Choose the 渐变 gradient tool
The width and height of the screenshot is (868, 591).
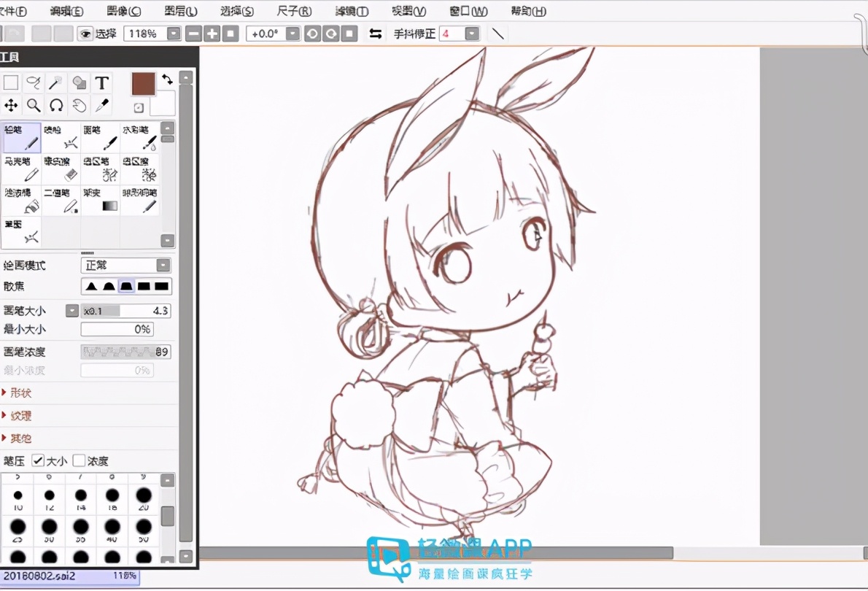tap(100, 201)
